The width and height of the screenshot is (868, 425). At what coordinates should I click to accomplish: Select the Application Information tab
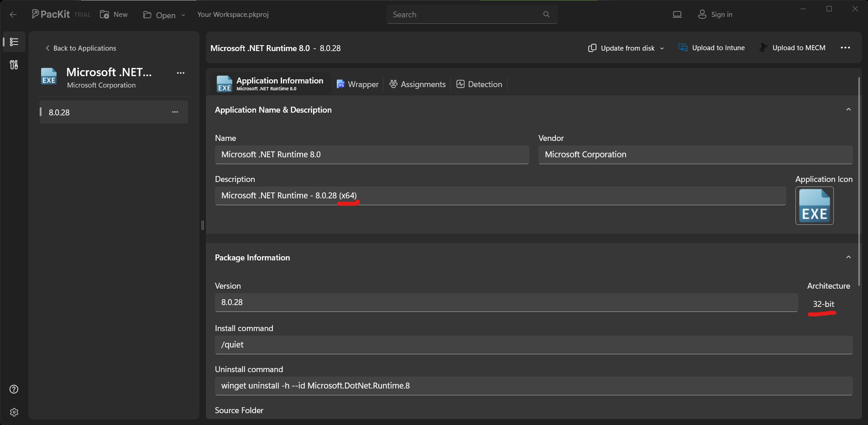(x=270, y=84)
